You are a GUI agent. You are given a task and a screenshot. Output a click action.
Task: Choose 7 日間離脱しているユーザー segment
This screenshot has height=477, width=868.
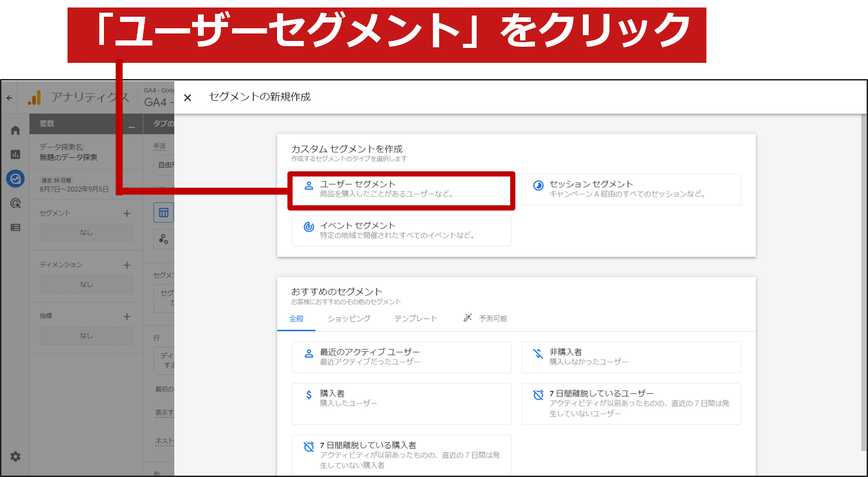pyautogui.click(x=631, y=404)
